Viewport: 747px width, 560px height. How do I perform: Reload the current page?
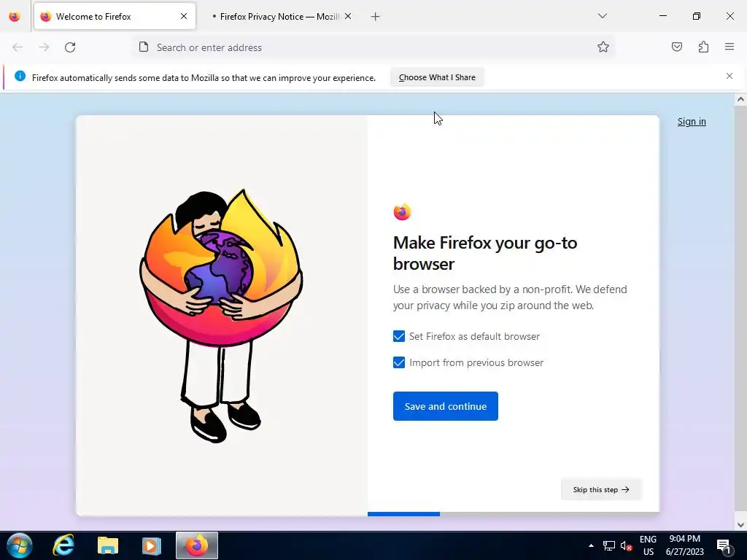pos(70,47)
